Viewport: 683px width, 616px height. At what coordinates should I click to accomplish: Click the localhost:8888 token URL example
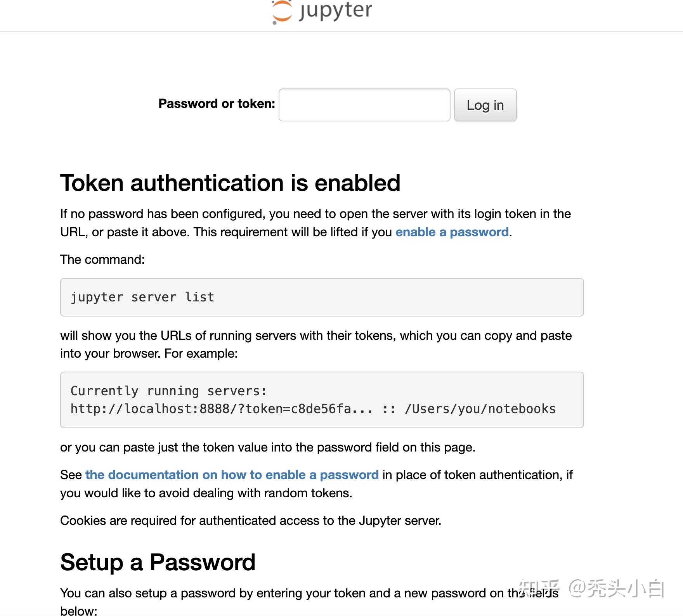click(x=221, y=409)
